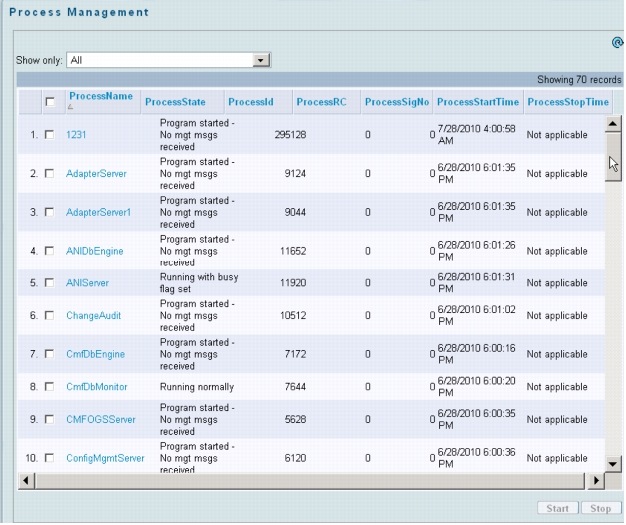Check the box for process 1231
The width and height of the screenshot is (626, 525).
[x=50, y=135]
